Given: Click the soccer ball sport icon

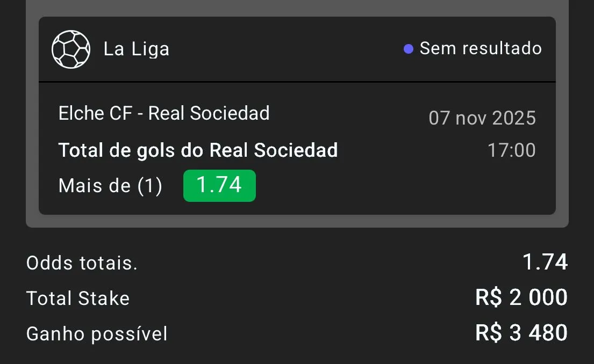Looking at the screenshot, I should [70, 49].
